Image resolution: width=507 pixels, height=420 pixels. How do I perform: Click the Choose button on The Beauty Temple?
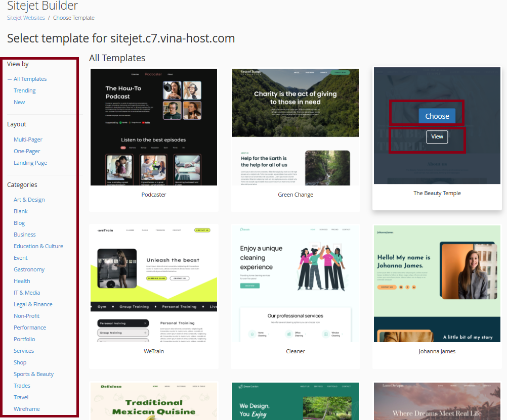click(x=436, y=116)
